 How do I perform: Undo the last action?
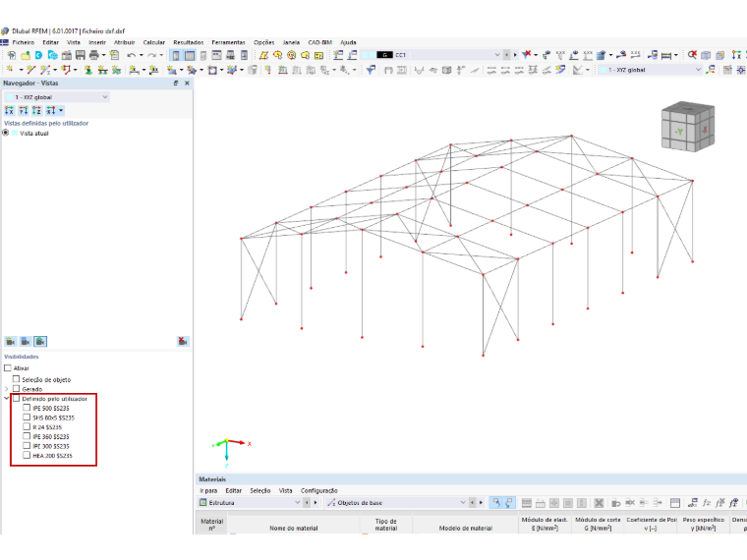pos(132,55)
